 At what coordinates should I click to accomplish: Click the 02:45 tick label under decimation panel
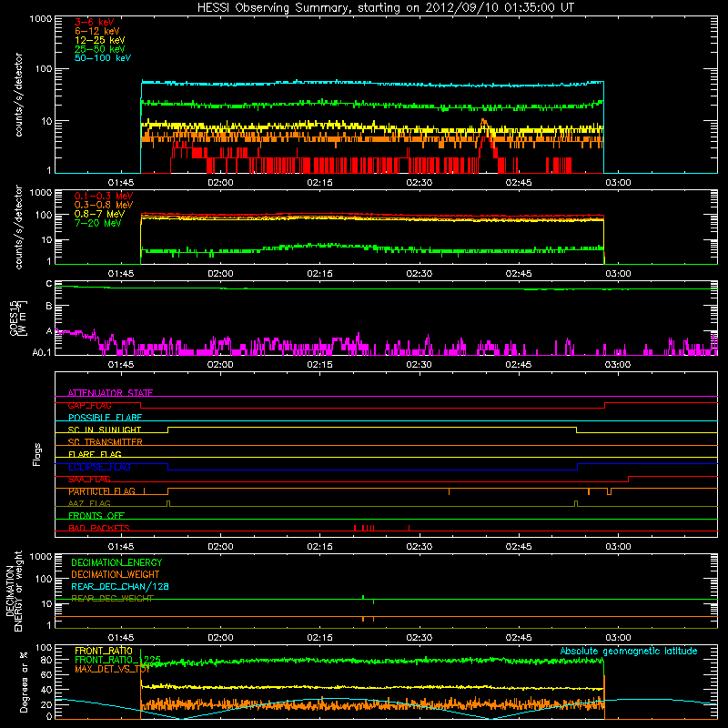[x=519, y=638]
